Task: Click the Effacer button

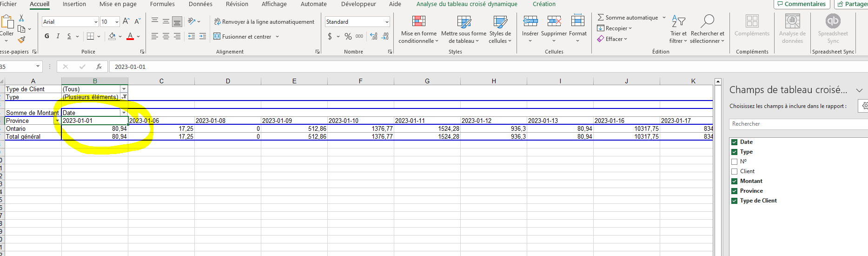Action: point(612,39)
